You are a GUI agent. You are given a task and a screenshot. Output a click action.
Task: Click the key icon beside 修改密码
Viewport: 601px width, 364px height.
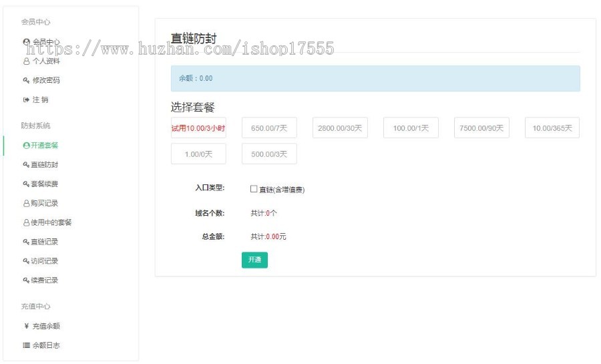point(26,80)
